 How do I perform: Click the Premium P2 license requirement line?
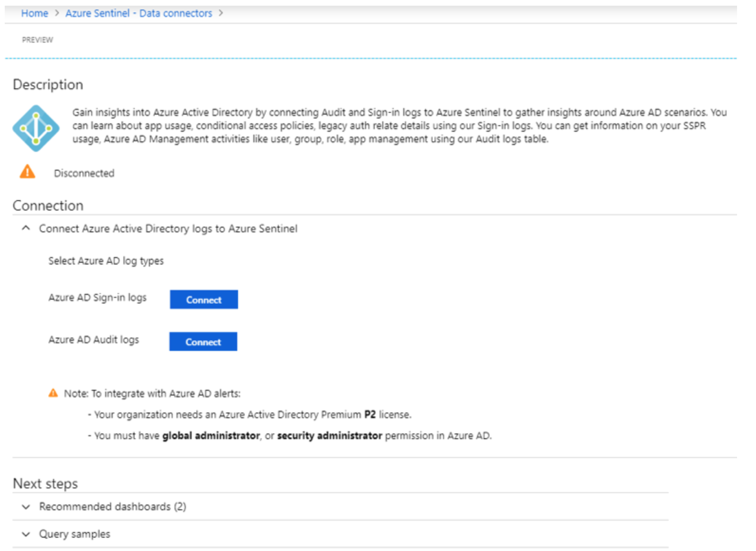coord(249,415)
